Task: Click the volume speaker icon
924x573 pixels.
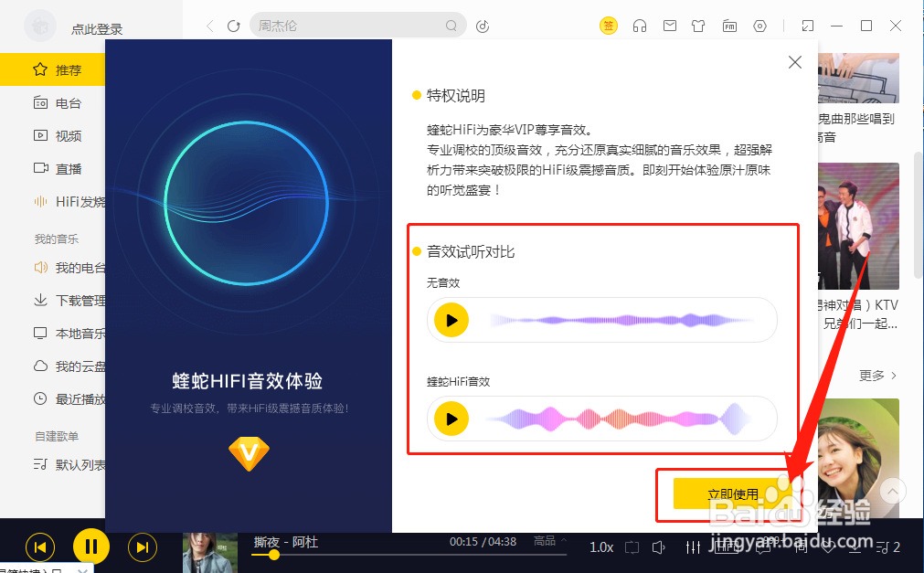Action: tap(659, 547)
